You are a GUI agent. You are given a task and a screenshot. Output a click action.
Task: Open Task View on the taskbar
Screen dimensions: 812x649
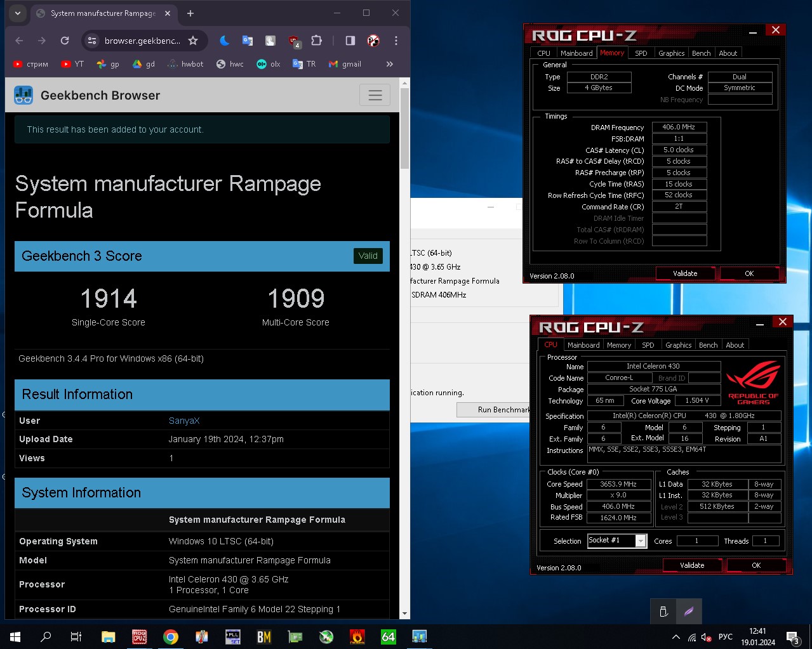click(x=76, y=636)
